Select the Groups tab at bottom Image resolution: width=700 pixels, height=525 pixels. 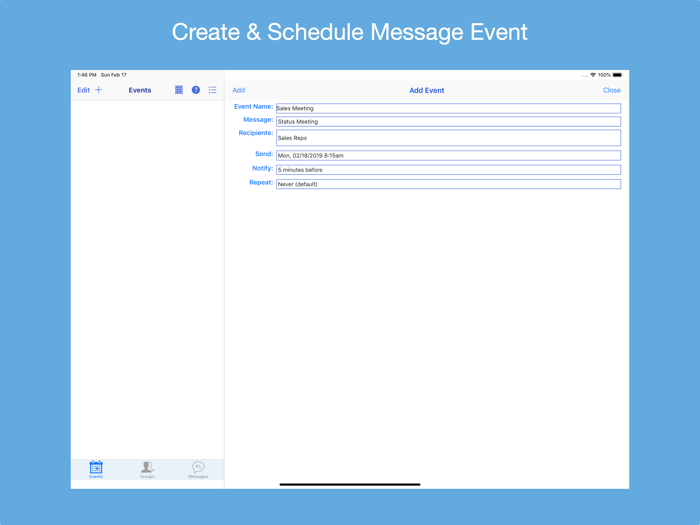147,469
